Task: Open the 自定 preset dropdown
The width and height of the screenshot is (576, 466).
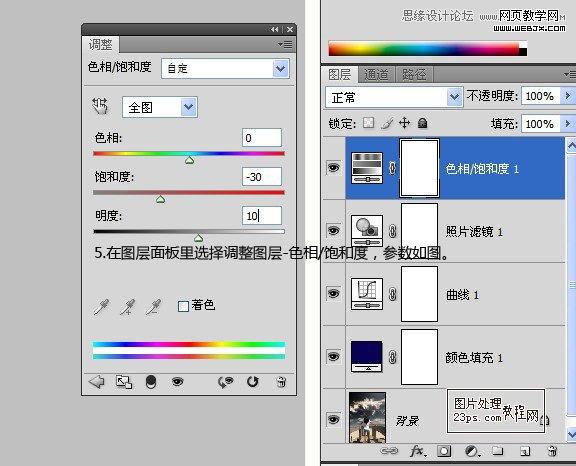Action: (x=225, y=68)
